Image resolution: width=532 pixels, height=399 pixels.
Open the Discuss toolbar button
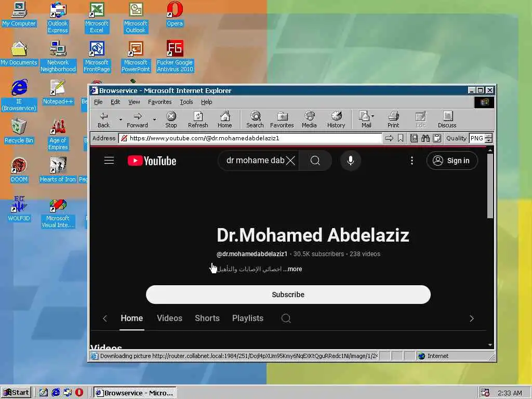coord(447,120)
